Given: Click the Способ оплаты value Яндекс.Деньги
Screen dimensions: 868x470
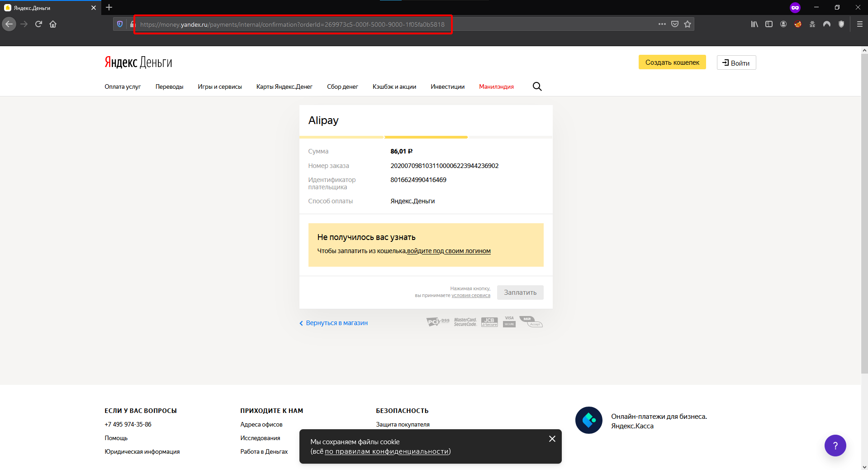Looking at the screenshot, I should [x=413, y=201].
